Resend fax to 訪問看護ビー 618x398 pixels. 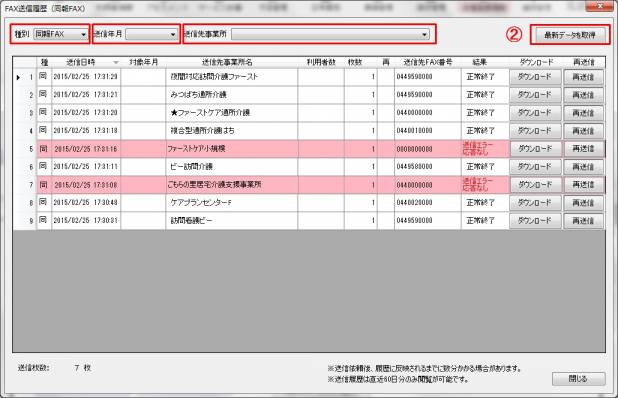click(583, 221)
